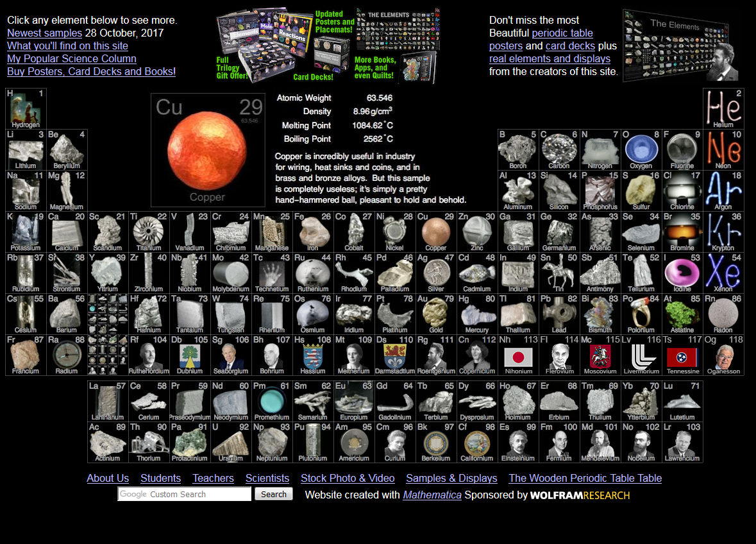Click the Iodine element tile
756x544 pixels.
(682, 273)
